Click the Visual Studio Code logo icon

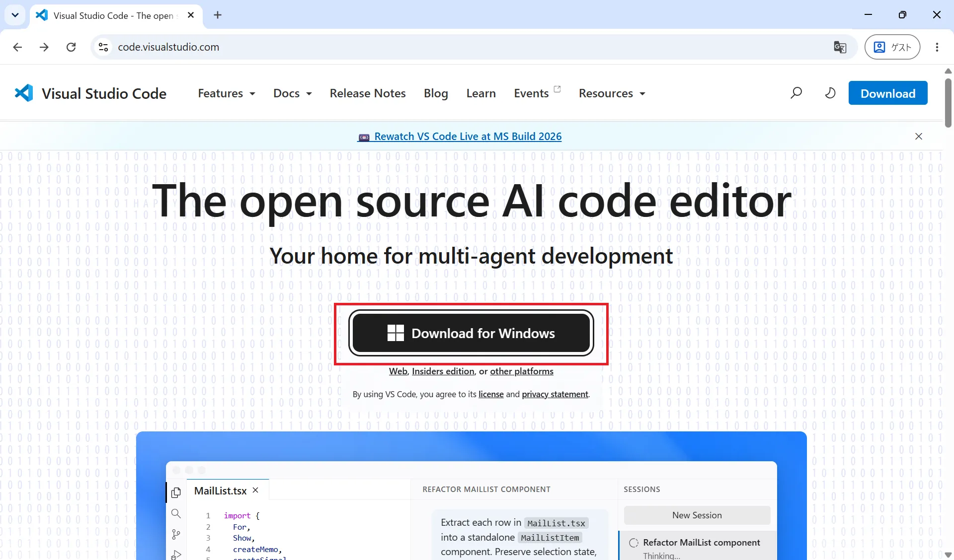(x=24, y=93)
